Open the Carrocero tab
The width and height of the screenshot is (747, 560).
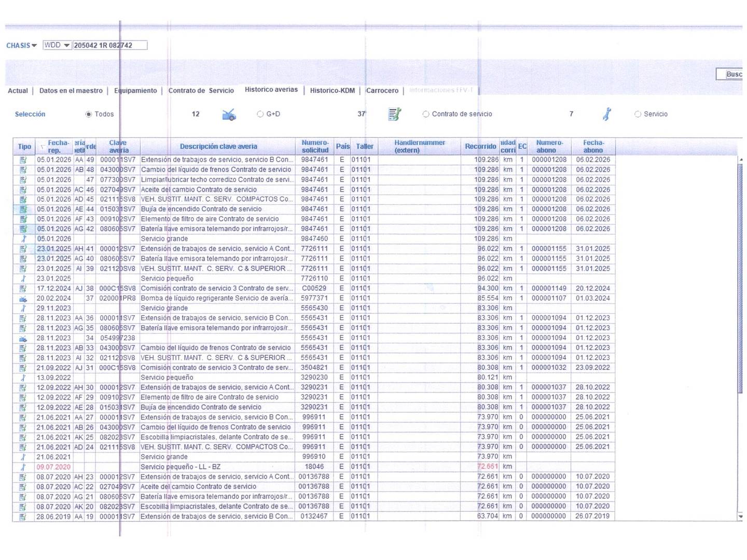[382, 91]
